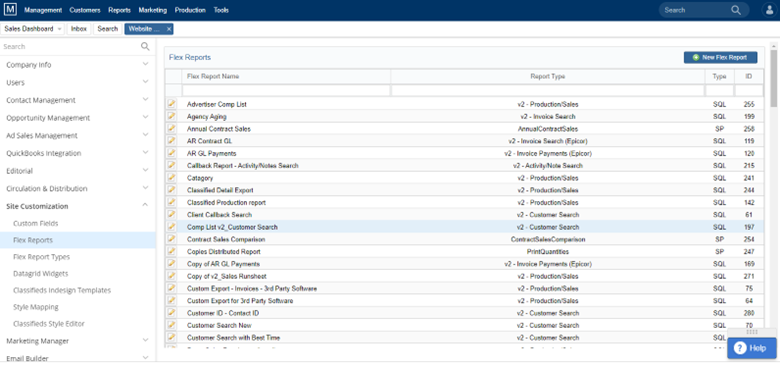Image resolution: width=780 pixels, height=368 pixels.
Task: Open the Management menu
Action: point(43,10)
